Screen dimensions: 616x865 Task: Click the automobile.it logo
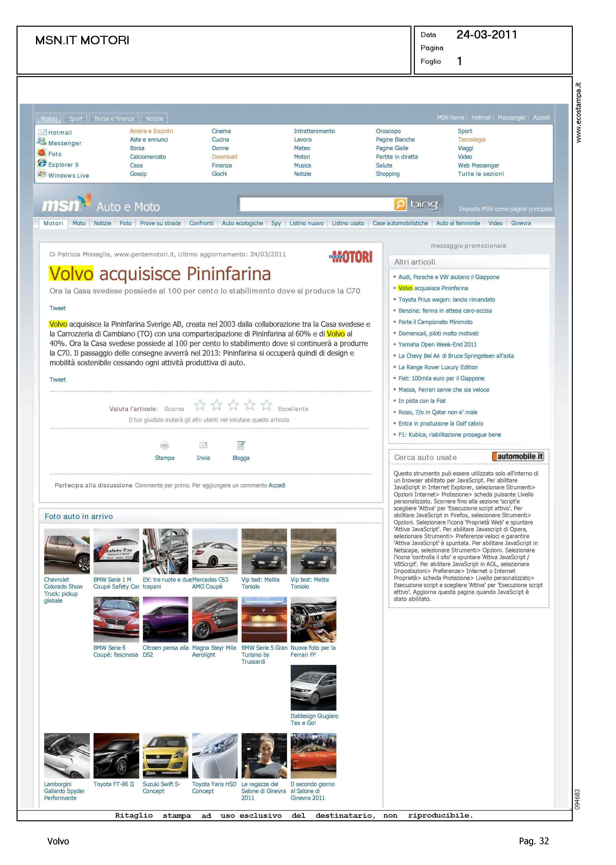[518, 456]
